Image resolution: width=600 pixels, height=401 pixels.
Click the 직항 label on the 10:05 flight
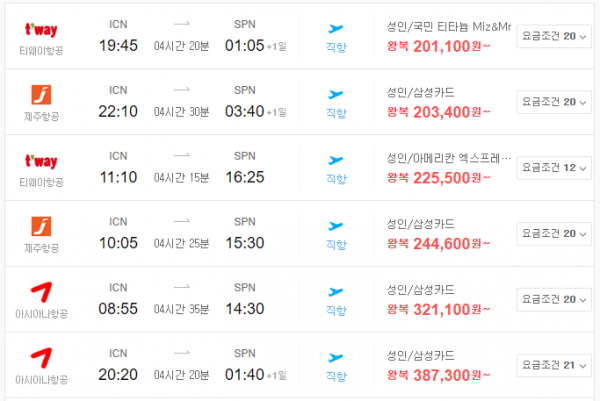pos(336,245)
